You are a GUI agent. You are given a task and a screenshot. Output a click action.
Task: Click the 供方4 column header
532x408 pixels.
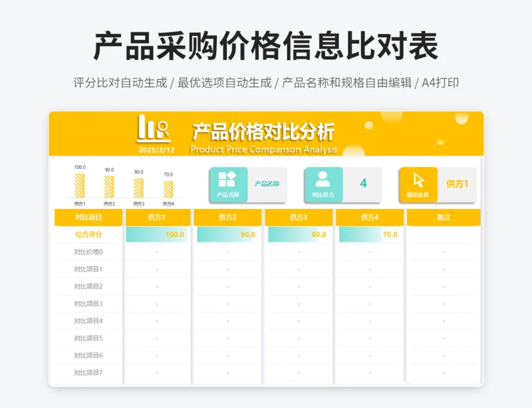[370, 218]
